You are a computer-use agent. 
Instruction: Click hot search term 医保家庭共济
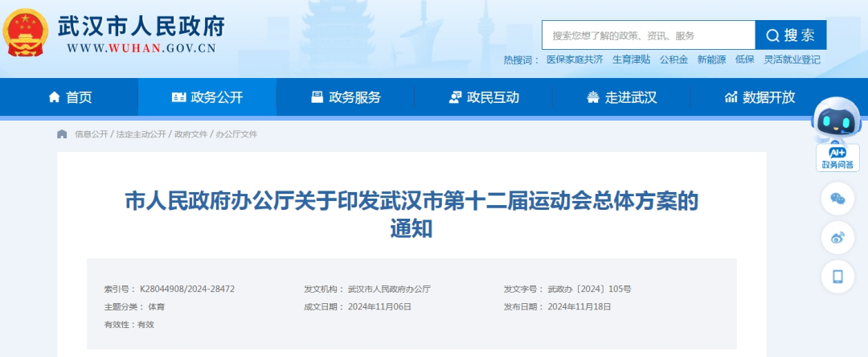pyautogui.click(x=575, y=59)
